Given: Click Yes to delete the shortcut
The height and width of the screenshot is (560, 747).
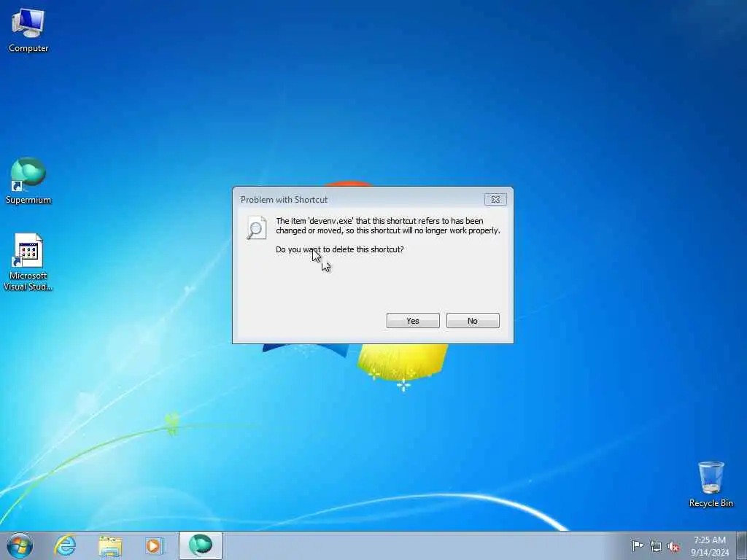Looking at the screenshot, I should pos(413,321).
